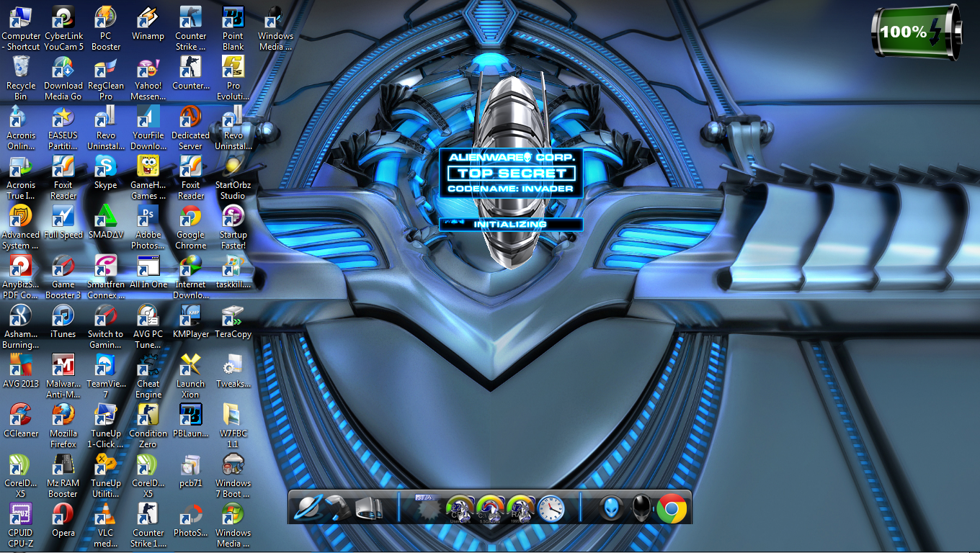The image size is (980, 553).
Task: Open AnyBizSoft PDF Converter shortcut
Action: tap(21, 276)
